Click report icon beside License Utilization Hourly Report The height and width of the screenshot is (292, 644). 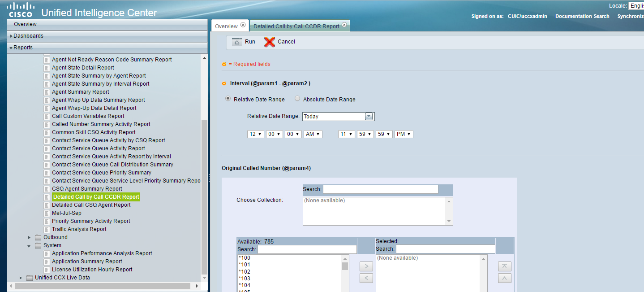tap(47, 270)
